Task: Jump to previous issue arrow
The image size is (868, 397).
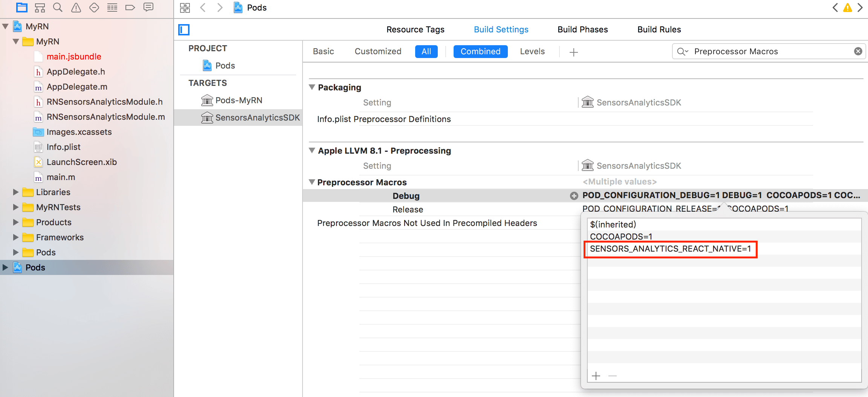Action: [x=835, y=8]
